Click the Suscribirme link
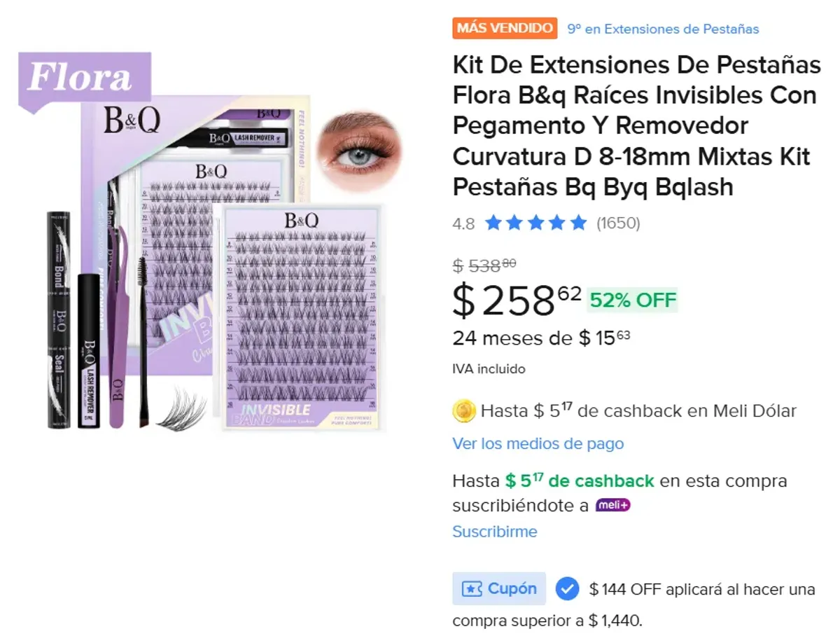This screenshot has width=840, height=636. (493, 532)
